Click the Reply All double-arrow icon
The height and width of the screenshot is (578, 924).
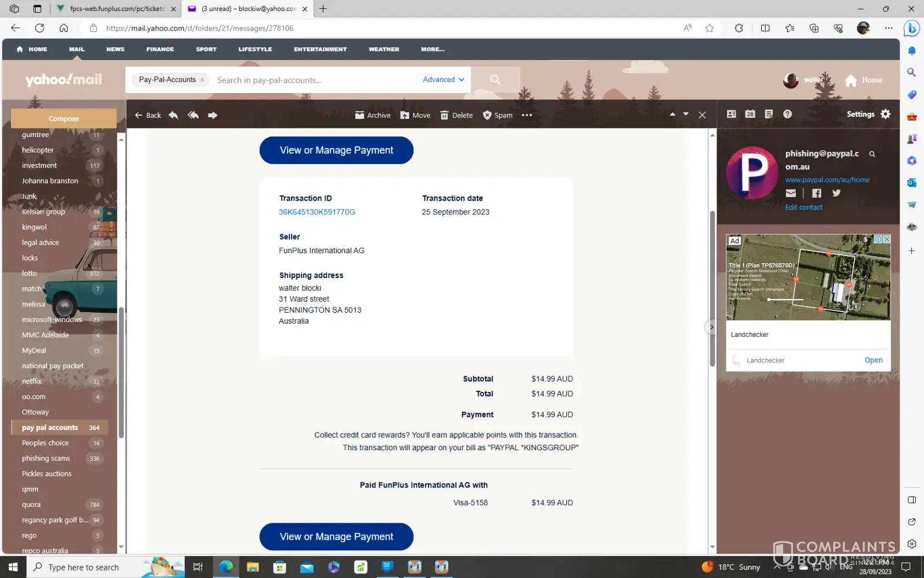(x=193, y=115)
